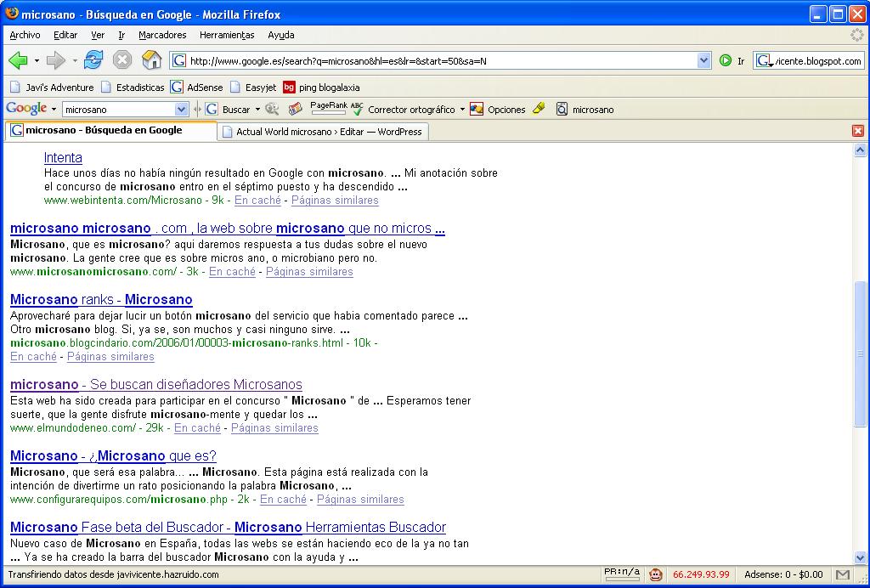
Task: Open Google toolbar Opciones
Action: [x=498, y=110]
